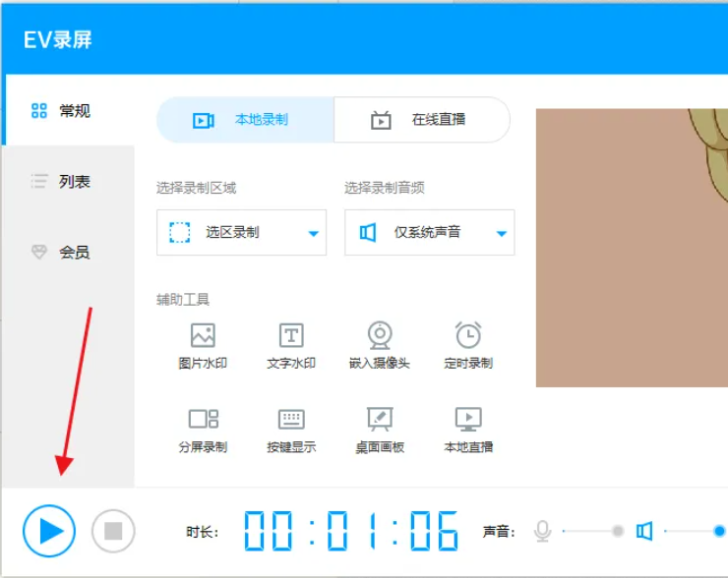
Task: Stop recording with the square stop button
Action: [x=113, y=531]
